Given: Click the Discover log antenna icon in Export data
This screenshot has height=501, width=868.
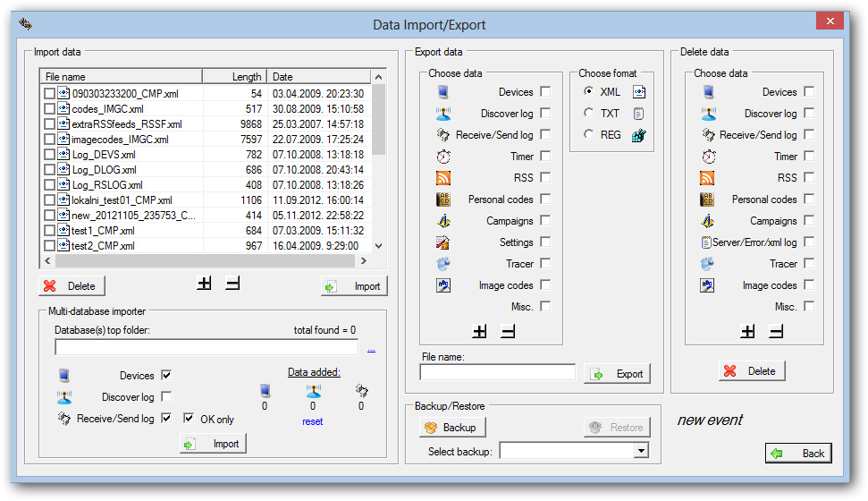Looking at the screenshot, I should pos(442,114).
